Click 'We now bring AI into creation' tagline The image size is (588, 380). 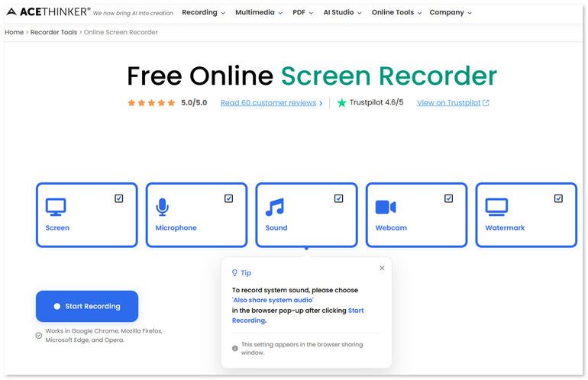pos(133,13)
